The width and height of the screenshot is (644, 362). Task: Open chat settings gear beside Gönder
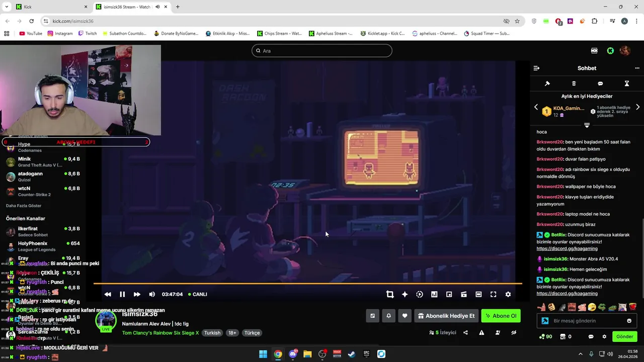(604, 337)
